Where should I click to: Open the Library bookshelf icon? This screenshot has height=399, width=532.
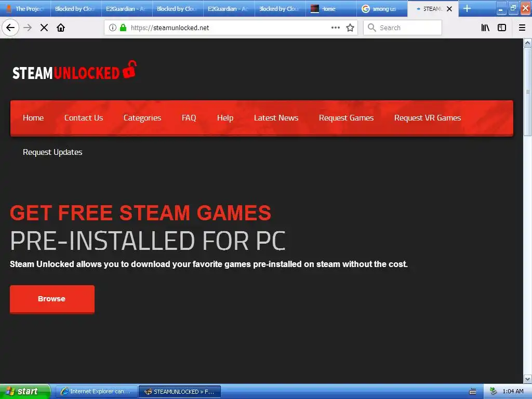[x=485, y=28]
